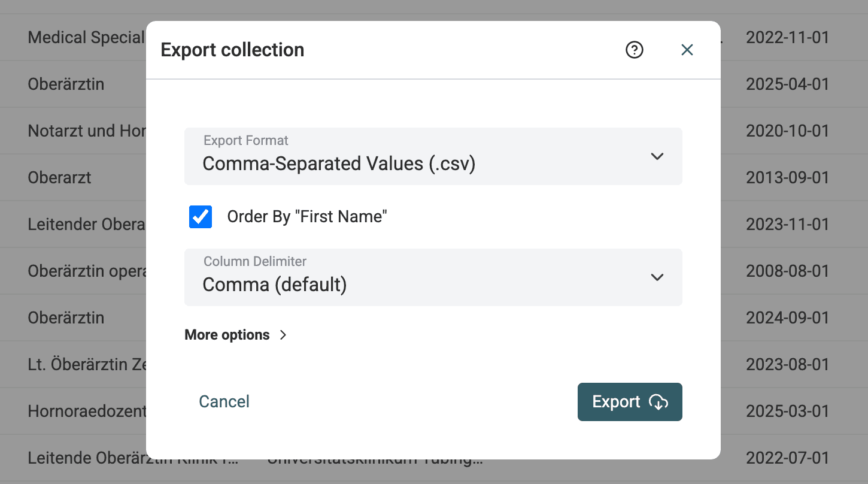This screenshot has height=484, width=868.
Task: Click the Notarzt und Hor row title
Action: coord(87,131)
